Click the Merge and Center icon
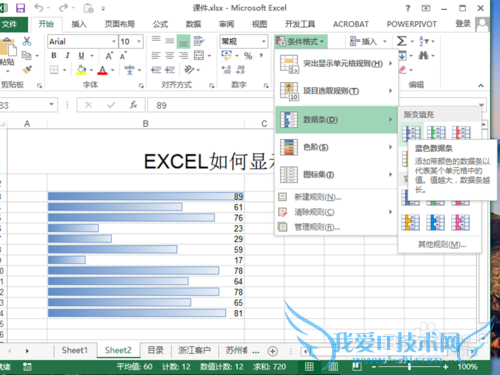500x375 pixels. pos(199,56)
